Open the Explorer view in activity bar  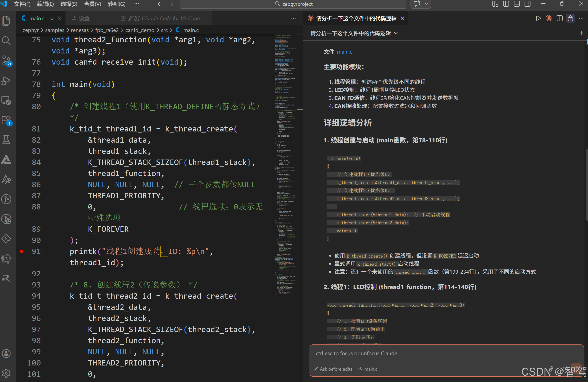click(6, 21)
